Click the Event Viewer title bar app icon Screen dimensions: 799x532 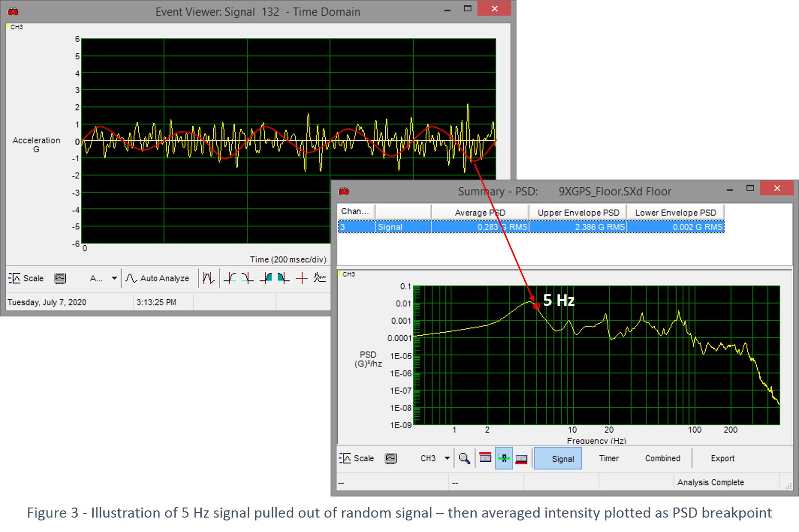[13, 11]
